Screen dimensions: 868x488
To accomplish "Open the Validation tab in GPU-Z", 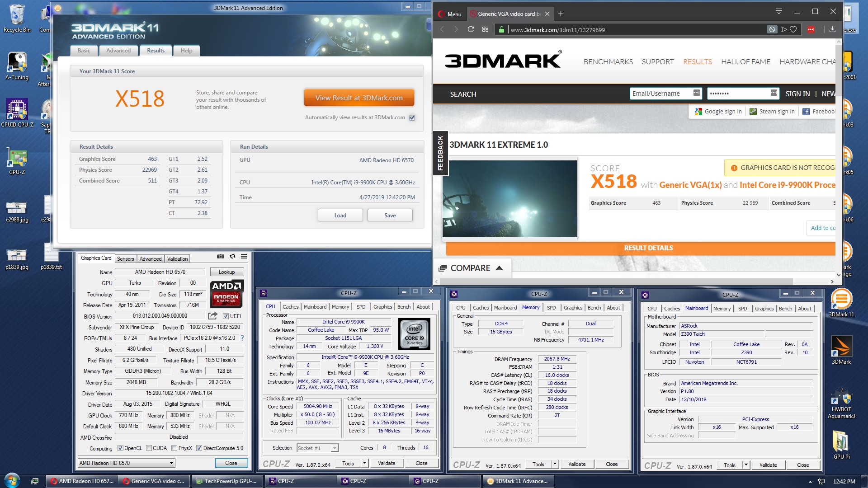I will 177,259.
